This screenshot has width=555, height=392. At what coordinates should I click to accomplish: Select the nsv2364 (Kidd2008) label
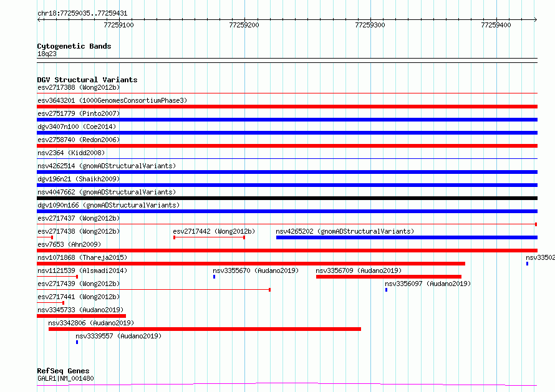pos(71,153)
